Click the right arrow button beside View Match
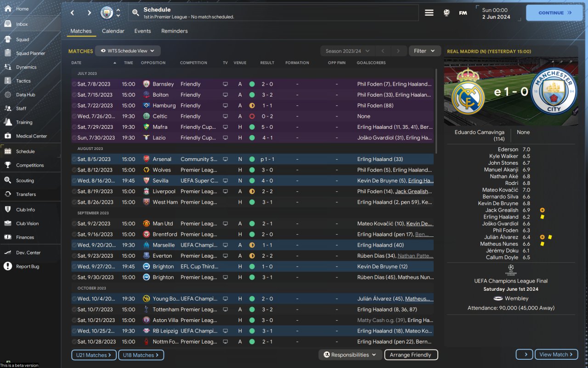588x368 pixels. (525, 355)
